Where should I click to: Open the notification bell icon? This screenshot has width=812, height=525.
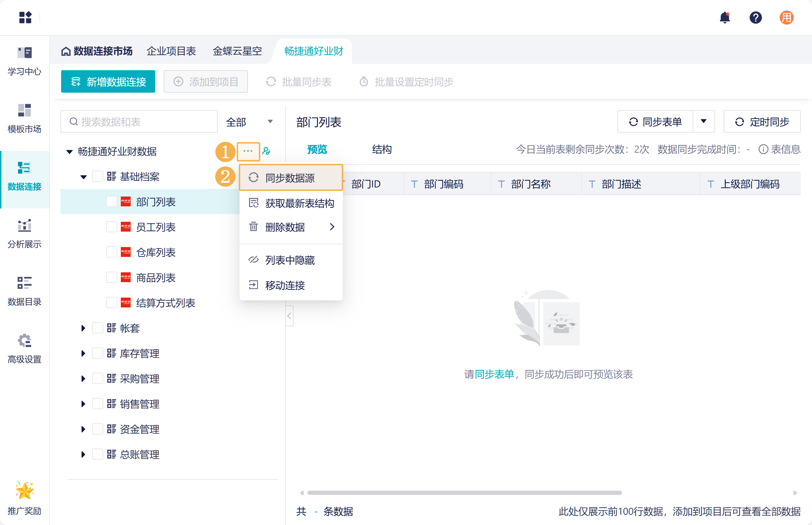tap(725, 18)
